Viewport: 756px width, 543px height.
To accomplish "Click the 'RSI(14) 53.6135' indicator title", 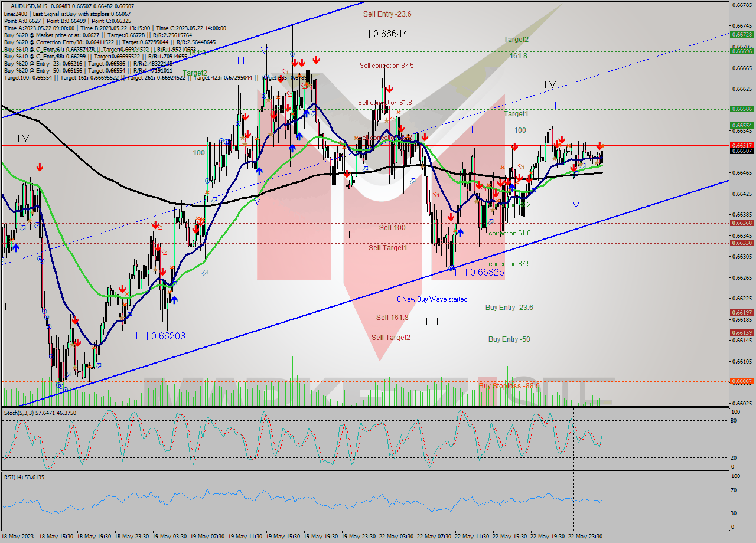I will tap(24, 477).
